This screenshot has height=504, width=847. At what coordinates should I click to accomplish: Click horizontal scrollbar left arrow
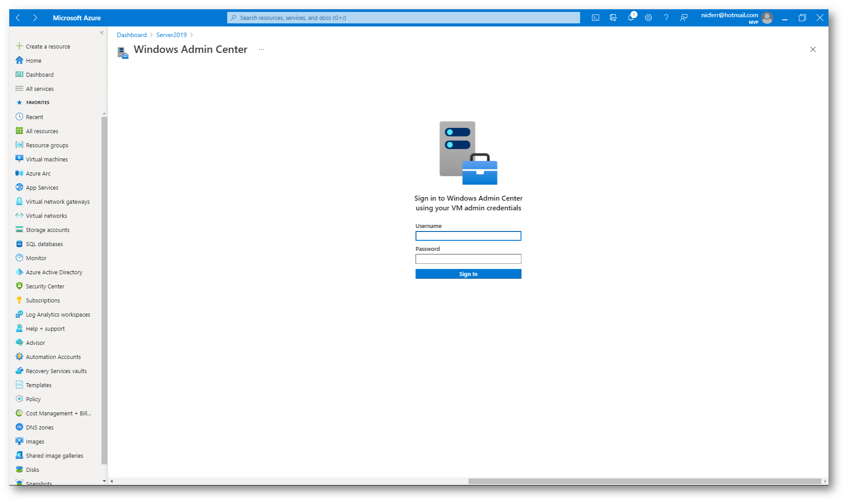112,481
